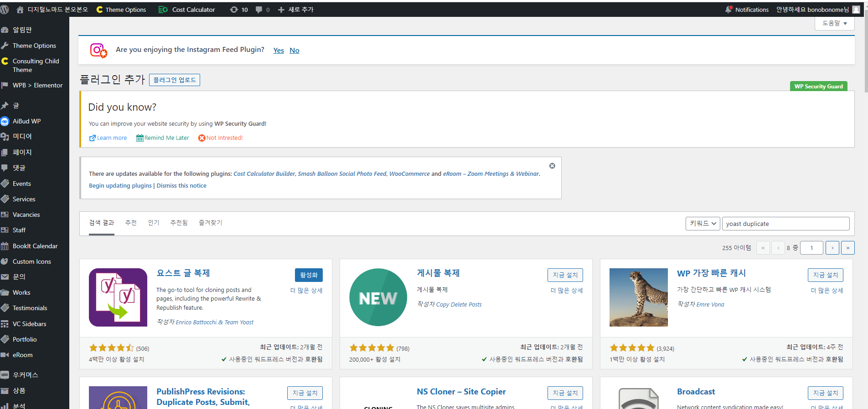
Task: Answer No to Instagram Feed question
Action: tap(294, 50)
